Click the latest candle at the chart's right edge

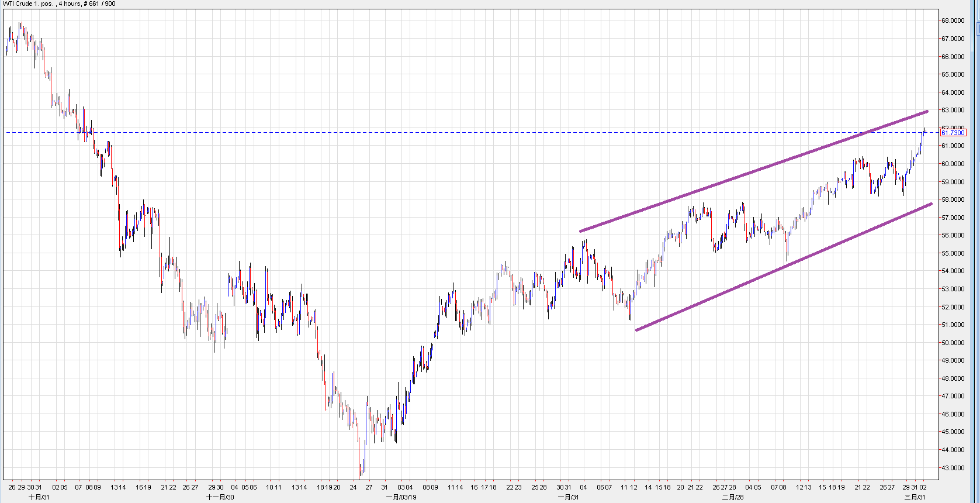(x=925, y=129)
